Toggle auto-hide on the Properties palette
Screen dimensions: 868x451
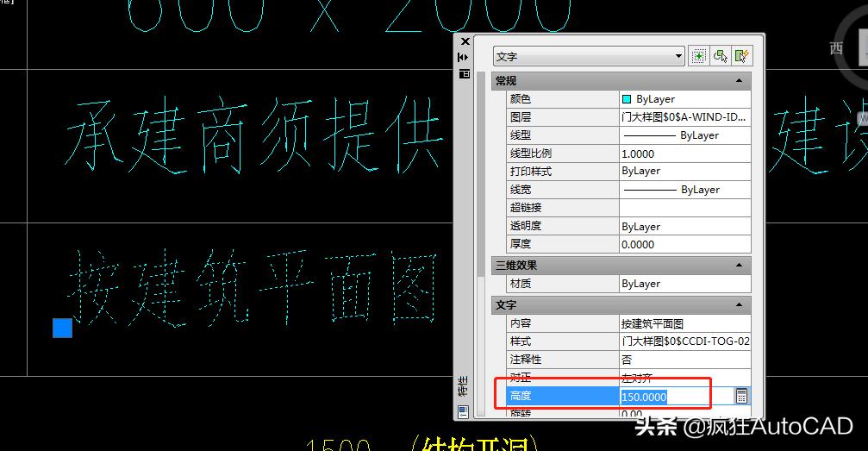point(464,57)
